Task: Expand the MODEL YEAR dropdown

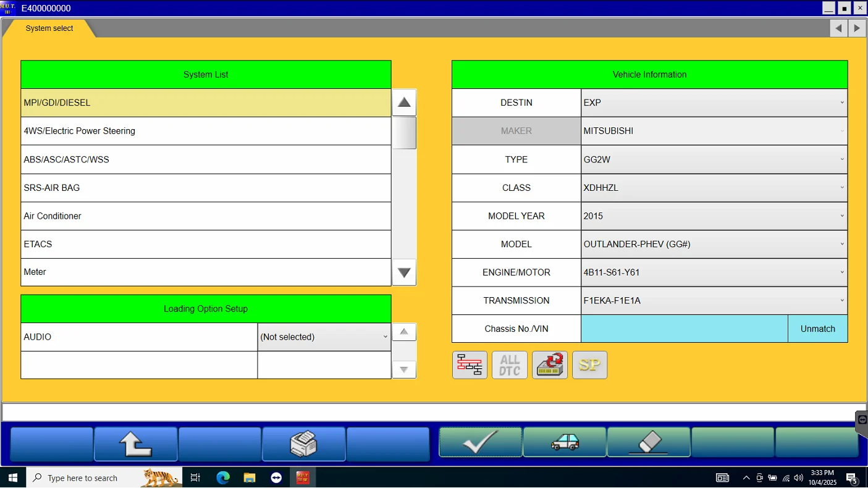Action: click(x=714, y=216)
